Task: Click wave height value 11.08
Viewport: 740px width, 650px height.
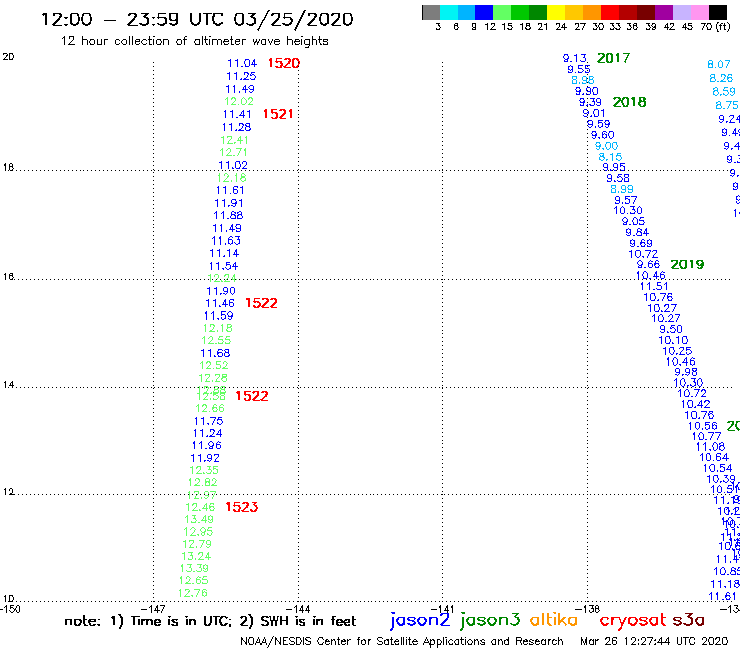Action: coord(711,447)
